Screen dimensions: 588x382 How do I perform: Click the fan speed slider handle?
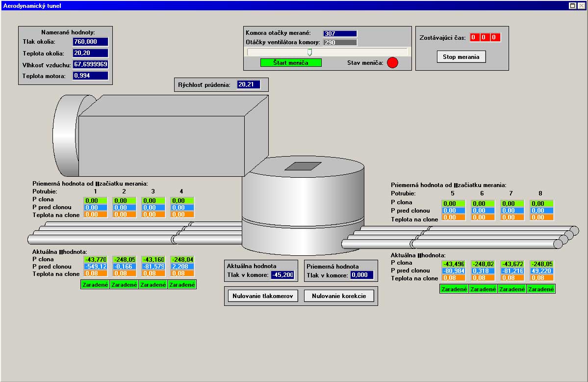coord(309,52)
